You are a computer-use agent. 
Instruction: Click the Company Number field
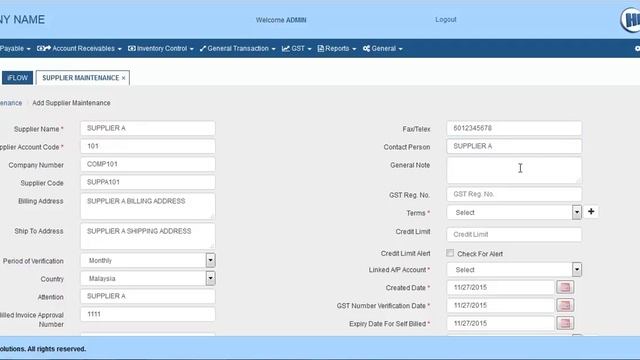[x=148, y=164]
